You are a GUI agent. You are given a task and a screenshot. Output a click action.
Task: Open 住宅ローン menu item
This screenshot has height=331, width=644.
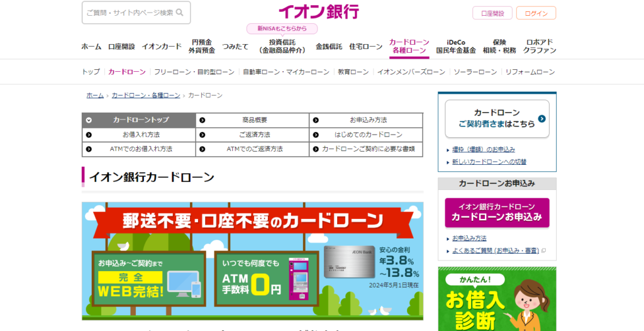pos(366,47)
